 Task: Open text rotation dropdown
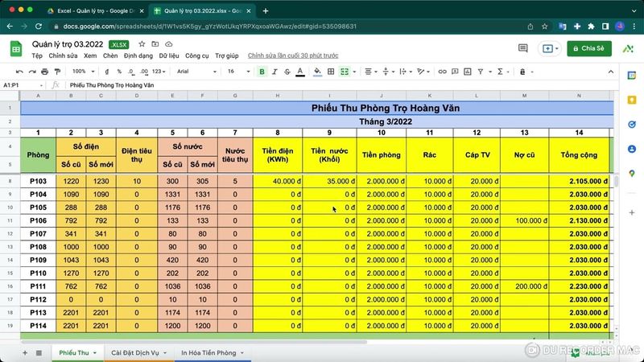click(423, 72)
